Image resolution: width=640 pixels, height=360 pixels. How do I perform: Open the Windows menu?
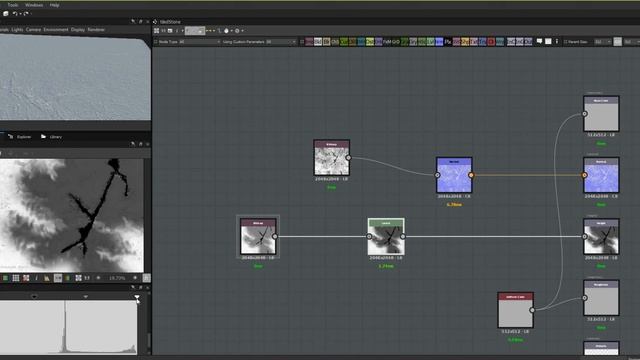tap(34, 5)
